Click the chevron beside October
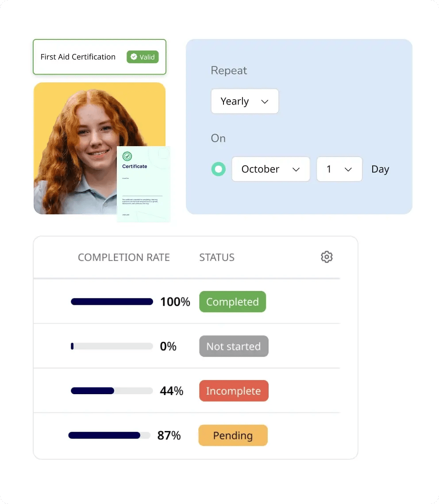The image size is (439, 504). 296,169
